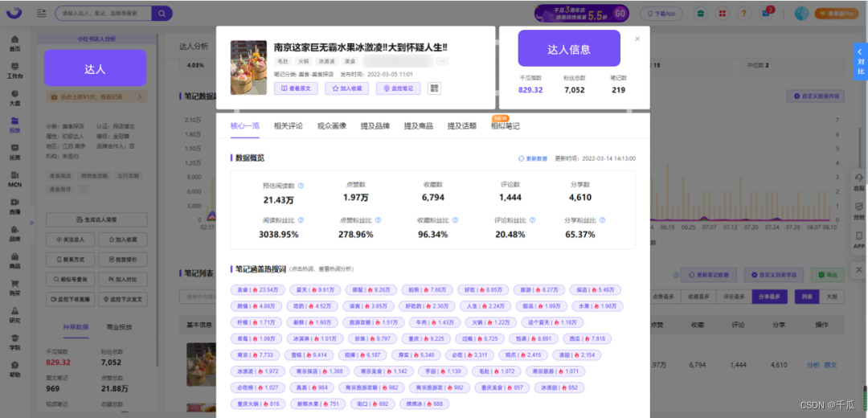Click the 查看原文 button
868x418 pixels.
296,88
